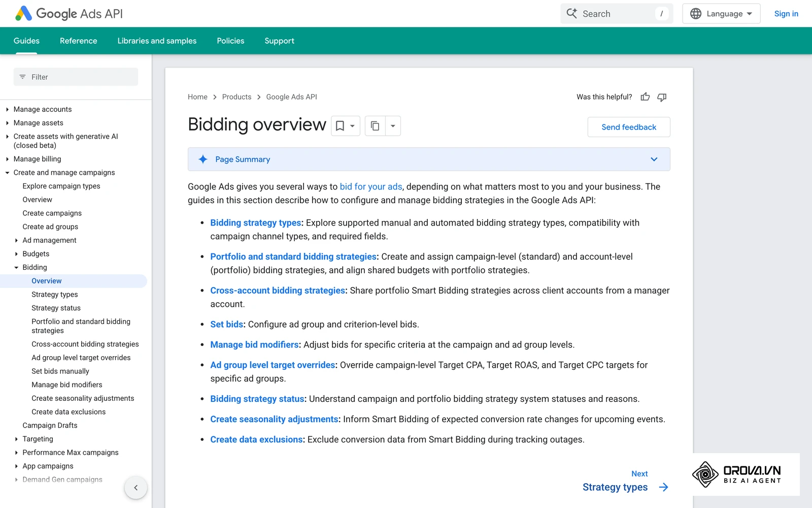Open the Language dropdown
The height and width of the screenshot is (508, 812).
[x=721, y=14]
